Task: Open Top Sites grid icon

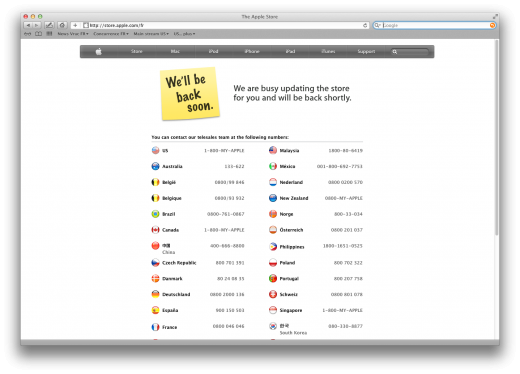Action: tap(49, 34)
